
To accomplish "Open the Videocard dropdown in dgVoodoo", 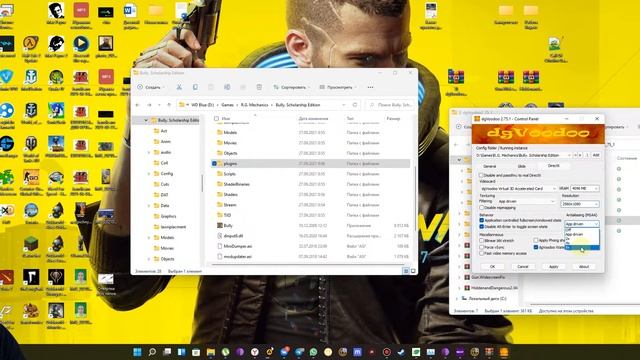I will pyautogui.click(x=518, y=189).
